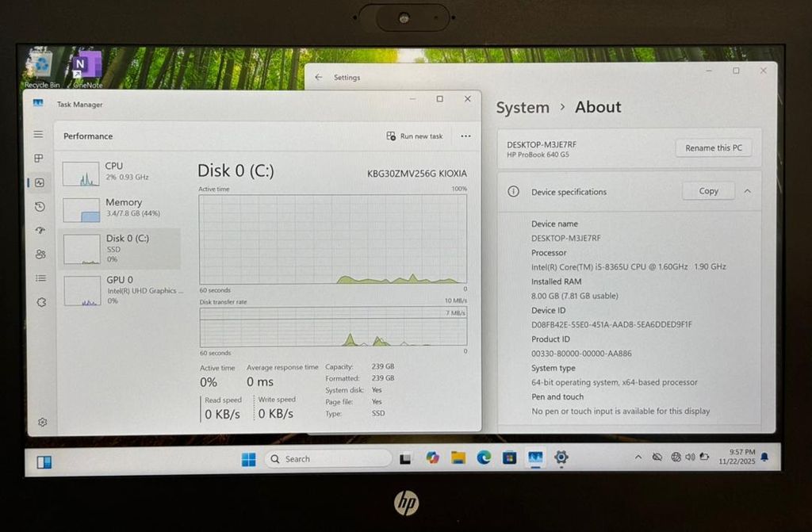Go back using Settings back arrow

[319, 78]
